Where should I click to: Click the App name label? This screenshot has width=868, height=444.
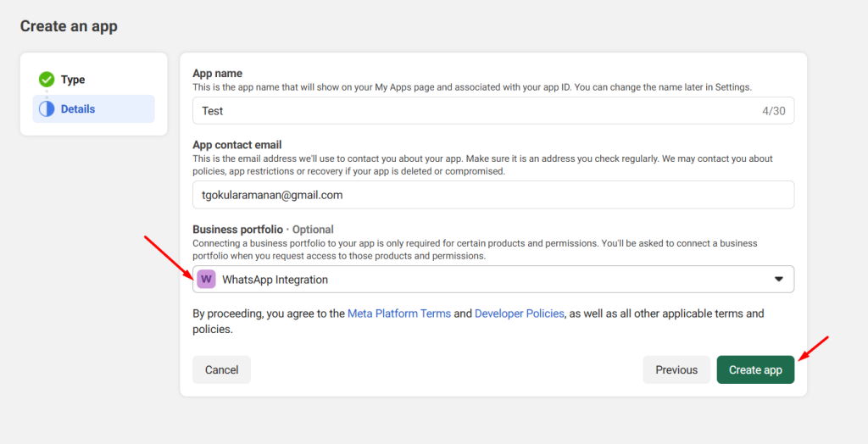[x=217, y=74]
